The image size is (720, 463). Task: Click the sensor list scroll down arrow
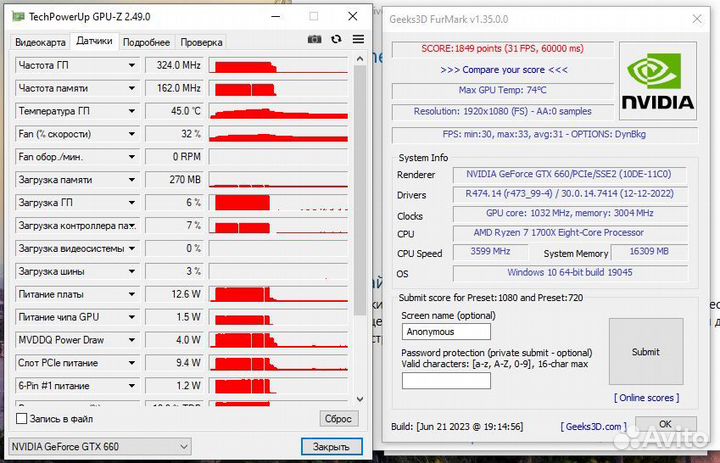pos(360,399)
